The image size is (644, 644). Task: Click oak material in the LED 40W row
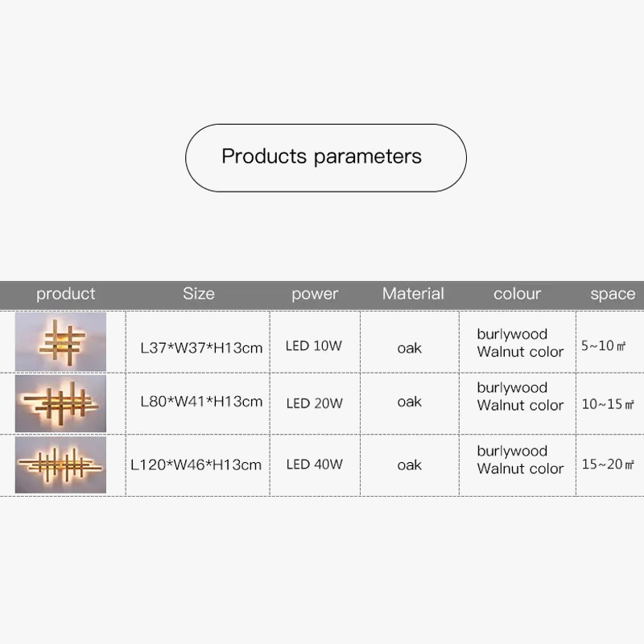click(x=409, y=464)
